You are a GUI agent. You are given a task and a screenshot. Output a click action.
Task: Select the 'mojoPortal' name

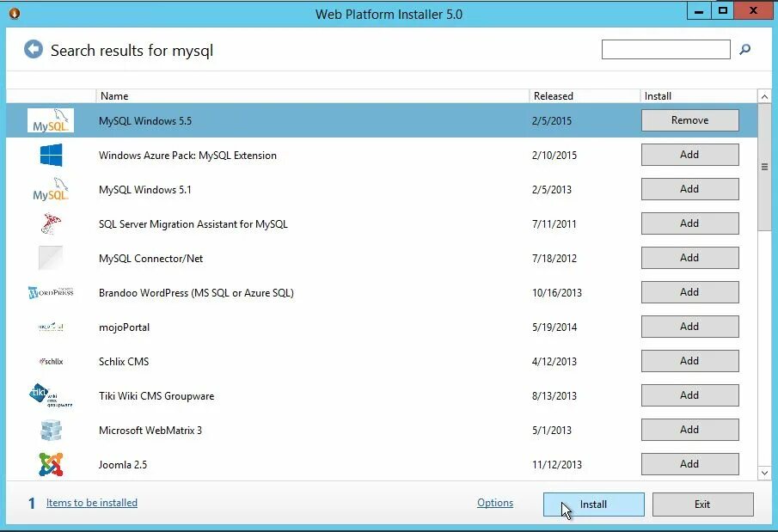pyautogui.click(x=124, y=327)
